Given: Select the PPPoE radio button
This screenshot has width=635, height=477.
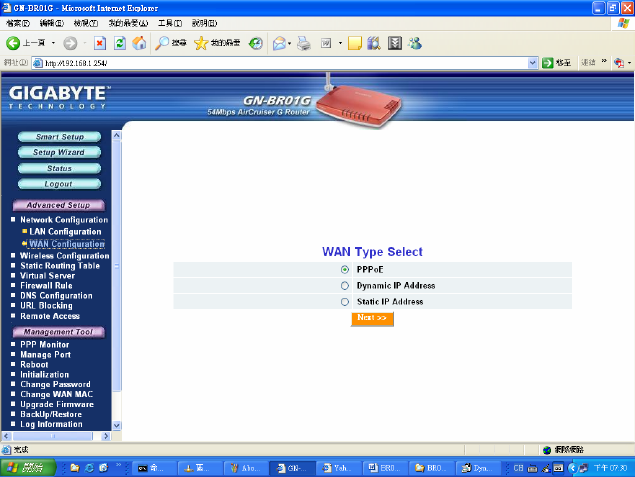Looking at the screenshot, I should coord(345,270).
